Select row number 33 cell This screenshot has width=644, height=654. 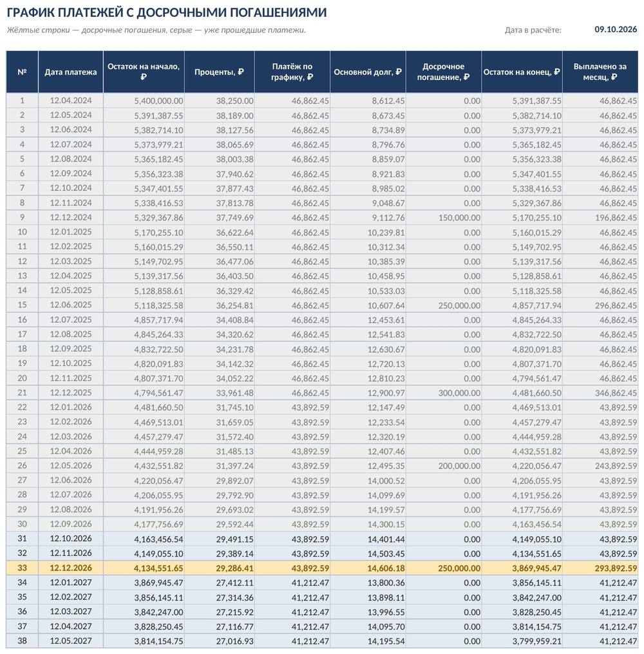(x=22, y=568)
